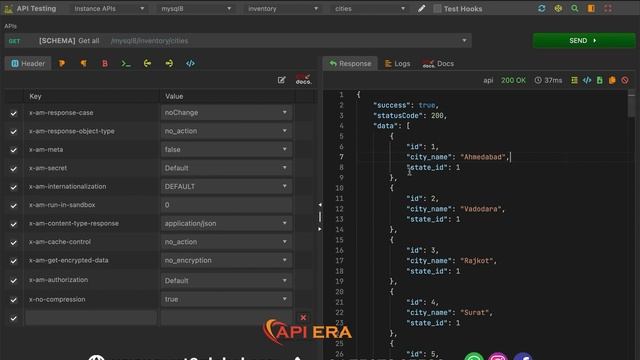This screenshot has width=640, height=360.
Task: Click the green file save icon in response toolbar
Action: point(600,80)
